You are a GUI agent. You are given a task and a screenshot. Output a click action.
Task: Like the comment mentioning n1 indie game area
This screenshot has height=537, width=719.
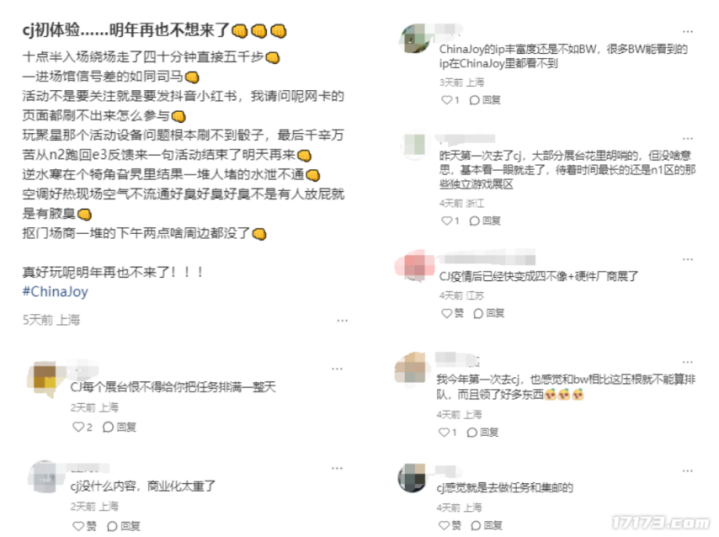tap(450, 221)
